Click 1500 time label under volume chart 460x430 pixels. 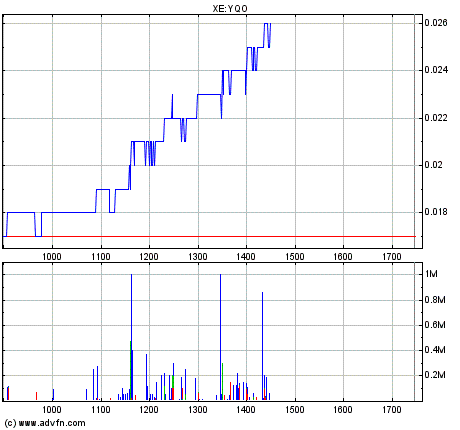[x=295, y=409]
